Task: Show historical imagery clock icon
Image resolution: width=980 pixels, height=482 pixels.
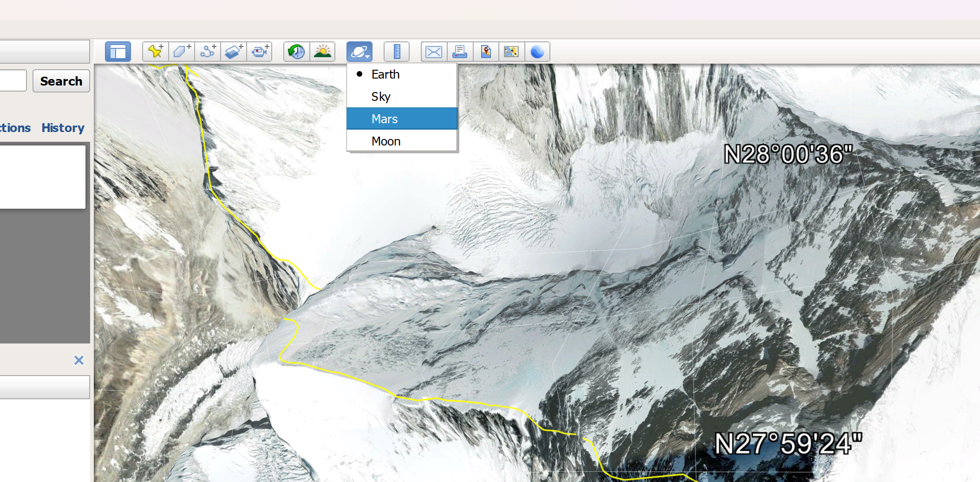Action: (x=296, y=52)
